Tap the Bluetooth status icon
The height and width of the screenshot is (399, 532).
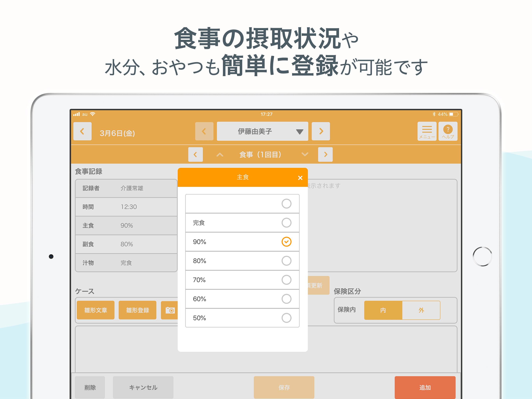434,114
